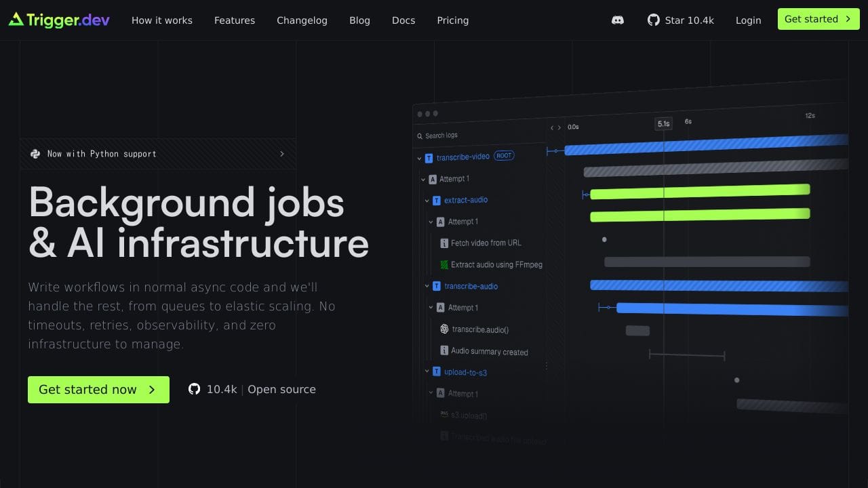
Task: Open the Docs nav link
Action: (x=403, y=20)
